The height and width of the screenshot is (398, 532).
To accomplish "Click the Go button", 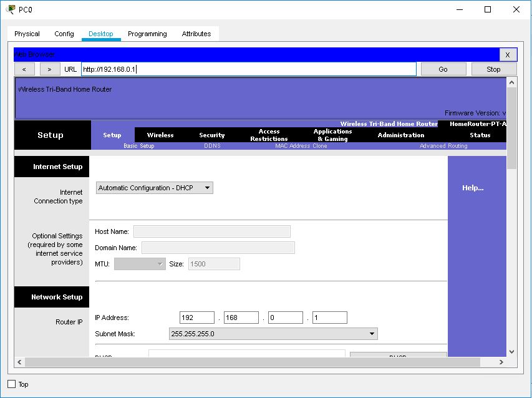I will coord(443,69).
